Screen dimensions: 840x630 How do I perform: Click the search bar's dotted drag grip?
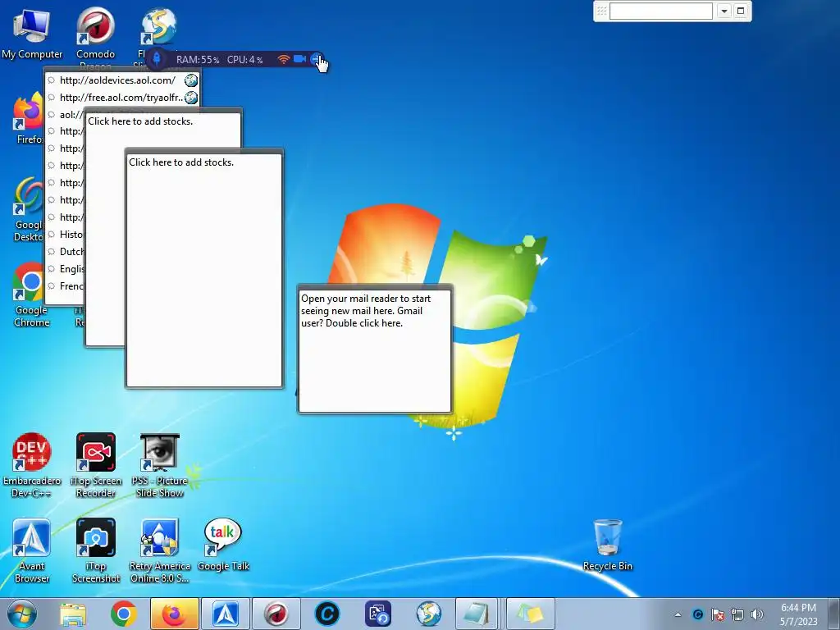pos(601,11)
